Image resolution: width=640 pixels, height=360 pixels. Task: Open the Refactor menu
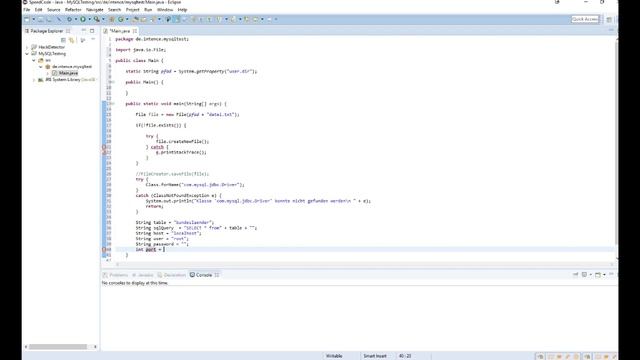click(73, 9)
